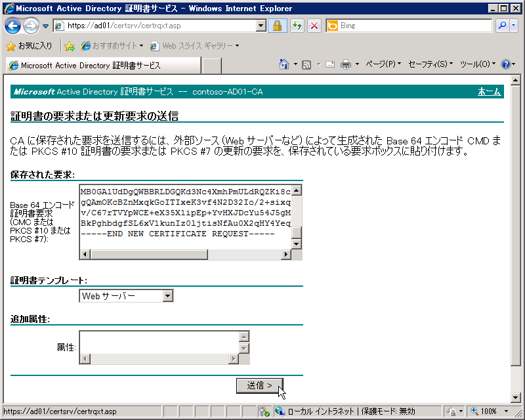
Task: Open the セーフティ(S) menu
Action: [x=430, y=64]
